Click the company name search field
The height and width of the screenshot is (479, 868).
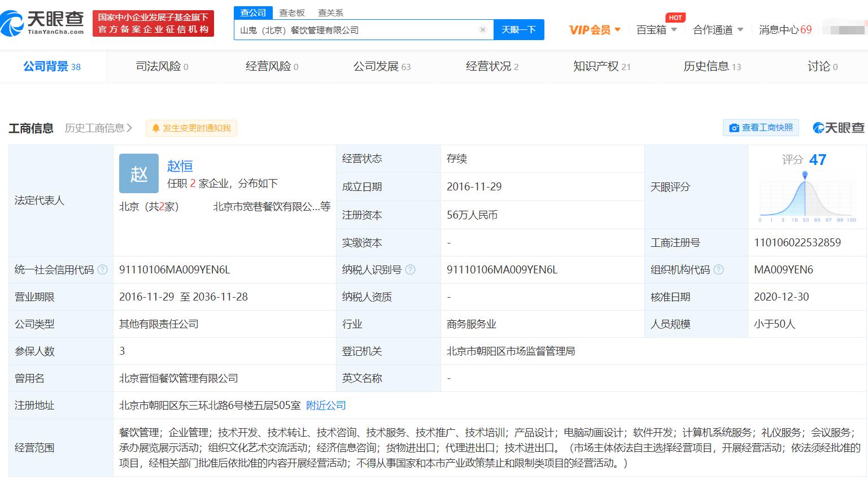pos(356,30)
